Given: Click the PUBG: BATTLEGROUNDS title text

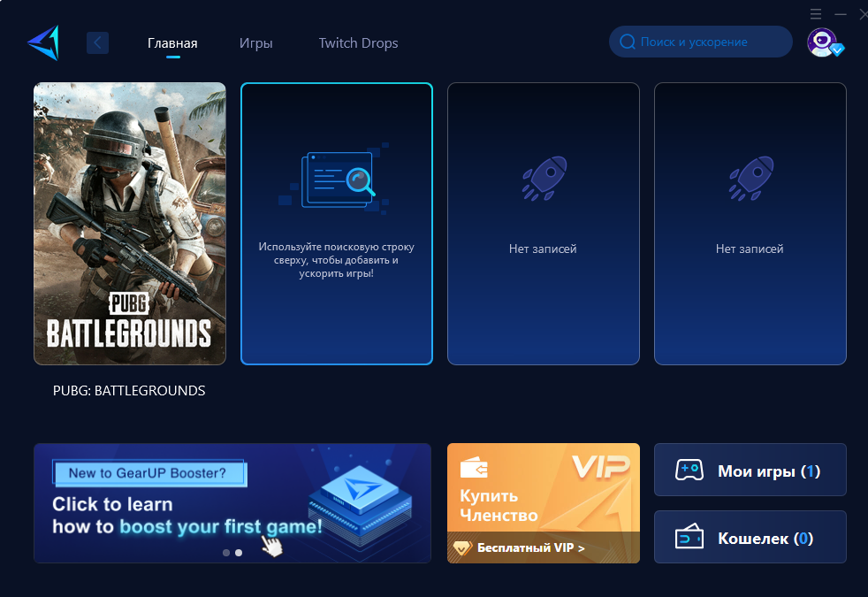Looking at the screenshot, I should pos(129,390).
